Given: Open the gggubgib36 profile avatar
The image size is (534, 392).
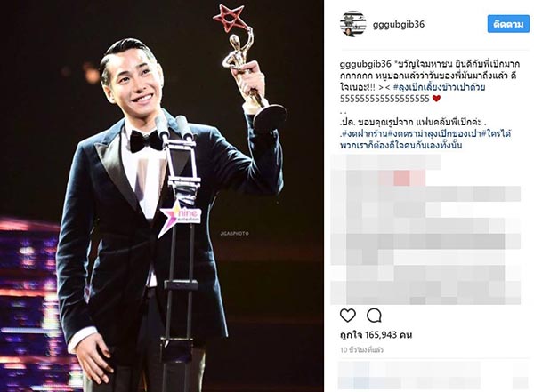Looking at the screenshot, I should (x=352, y=24).
